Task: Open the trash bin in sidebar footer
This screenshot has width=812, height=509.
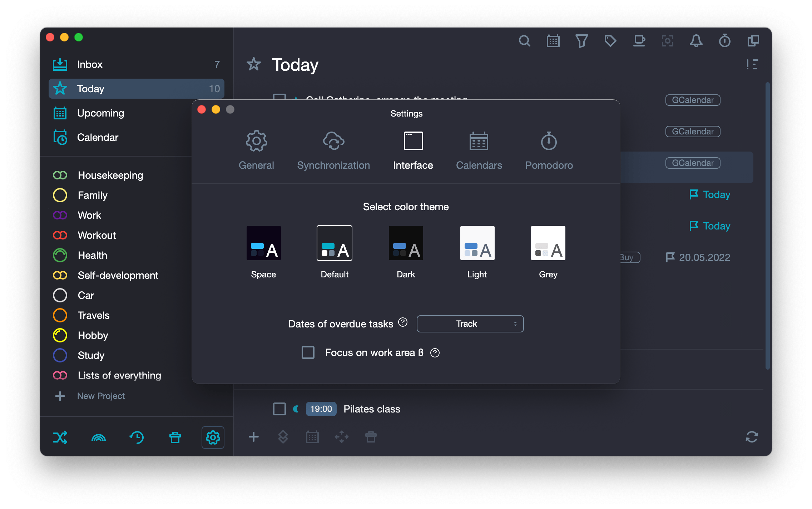Action: point(175,437)
